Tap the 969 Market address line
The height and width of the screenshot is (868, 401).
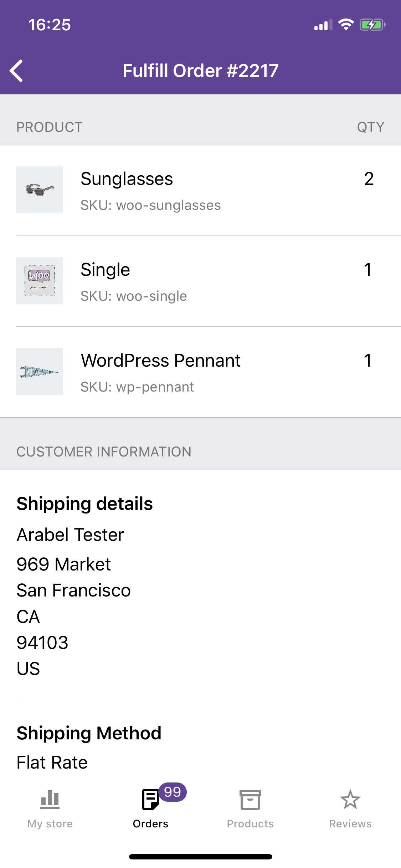pos(64,564)
